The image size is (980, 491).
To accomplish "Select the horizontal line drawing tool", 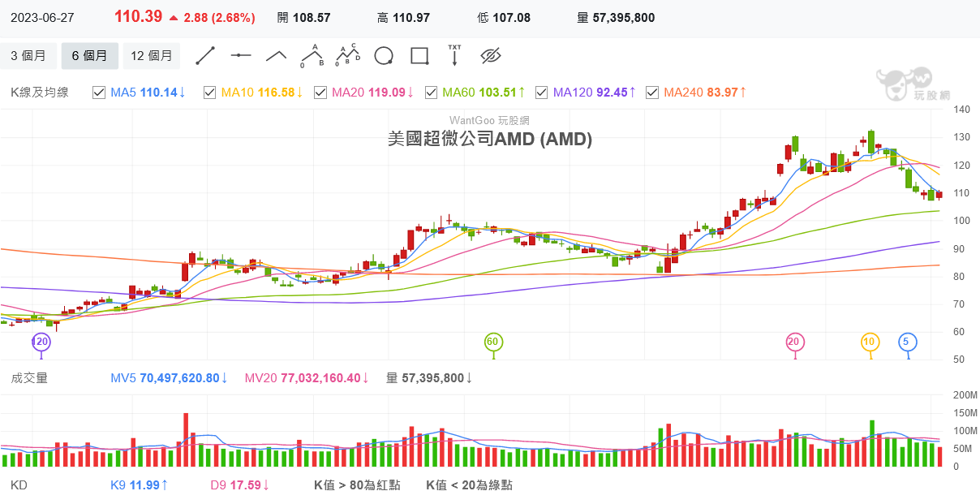I will tap(241, 56).
